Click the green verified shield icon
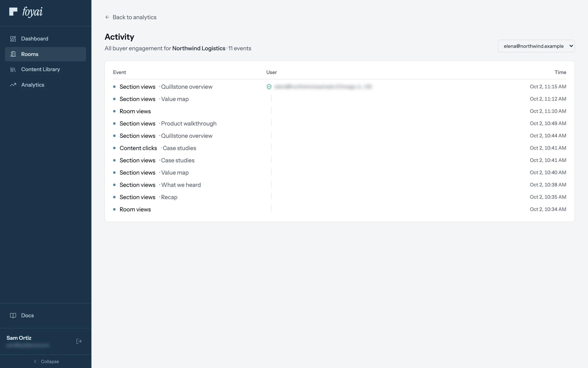This screenshot has height=368, width=588. pyautogui.click(x=269, y=87)
